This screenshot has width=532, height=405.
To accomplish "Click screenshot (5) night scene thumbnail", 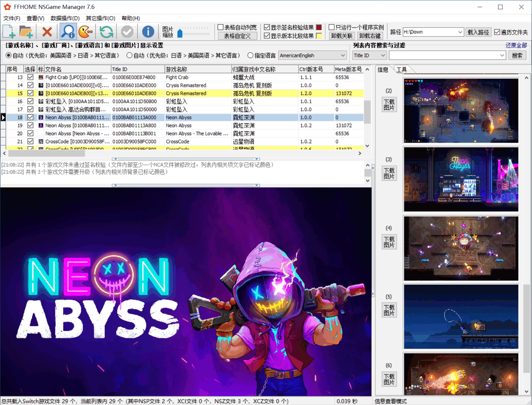I will (461, 316).
